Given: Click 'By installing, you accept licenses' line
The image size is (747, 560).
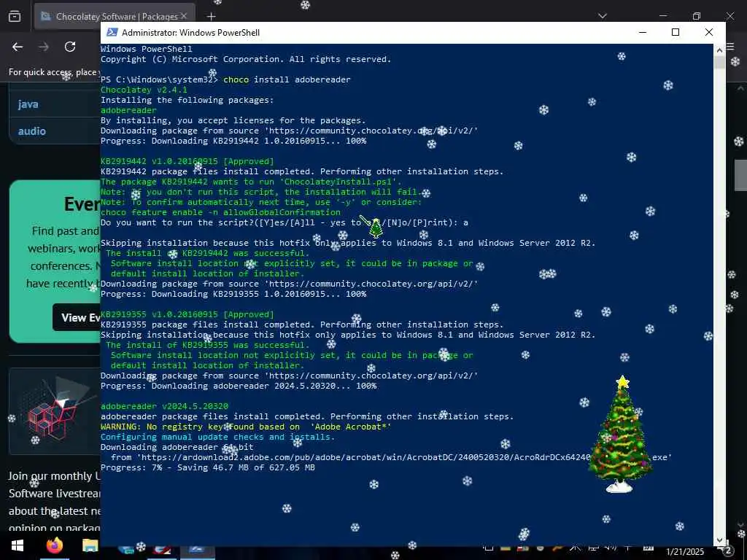Looking at the screenshot, I should coord(233,120).
